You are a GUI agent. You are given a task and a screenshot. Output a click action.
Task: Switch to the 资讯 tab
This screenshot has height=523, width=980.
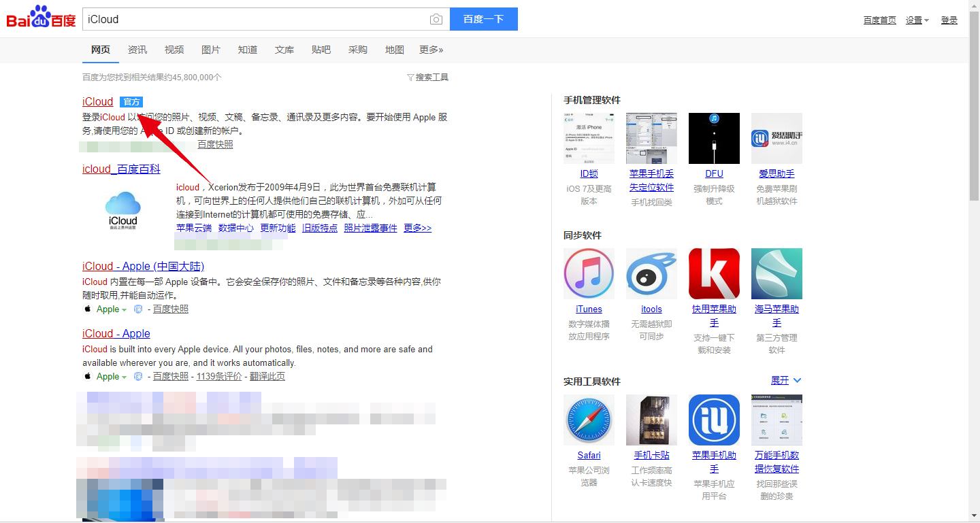coord(137,50)
